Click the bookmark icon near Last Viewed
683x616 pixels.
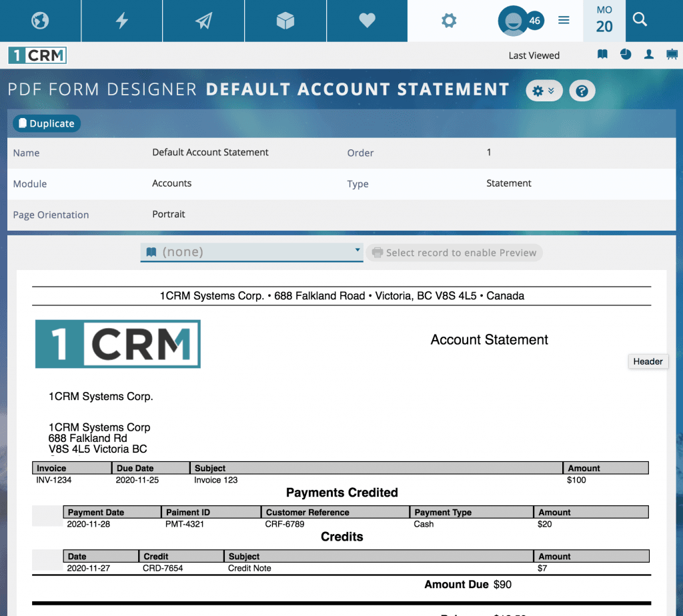[x=602, y=55]
